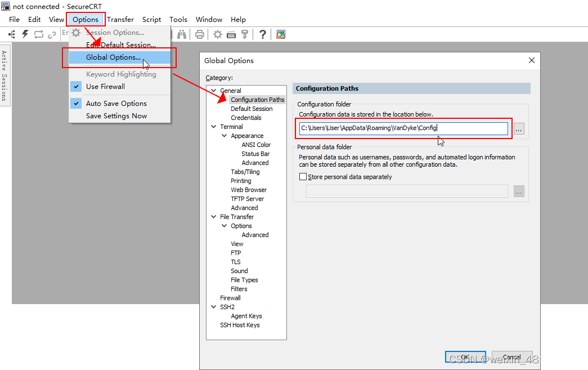Open the Help menu
Viewport: 588px width, 370px height.
pos(238,20)
